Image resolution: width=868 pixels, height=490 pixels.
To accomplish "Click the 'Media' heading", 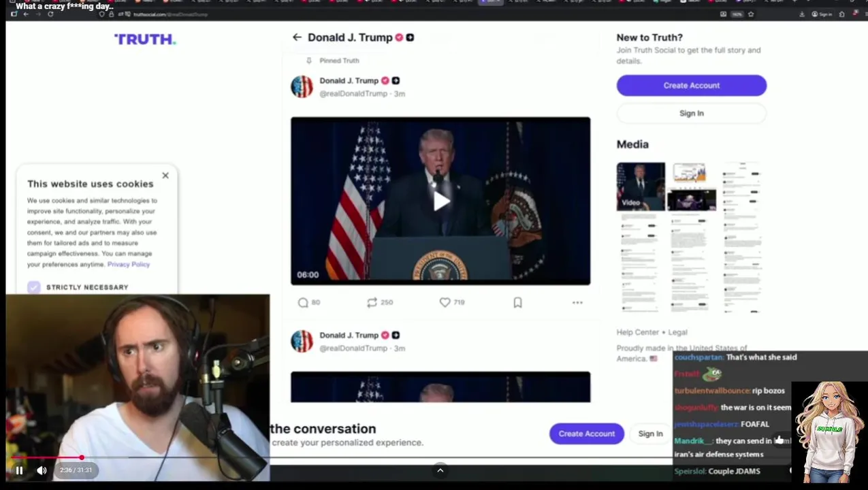I will pos(632,144).
